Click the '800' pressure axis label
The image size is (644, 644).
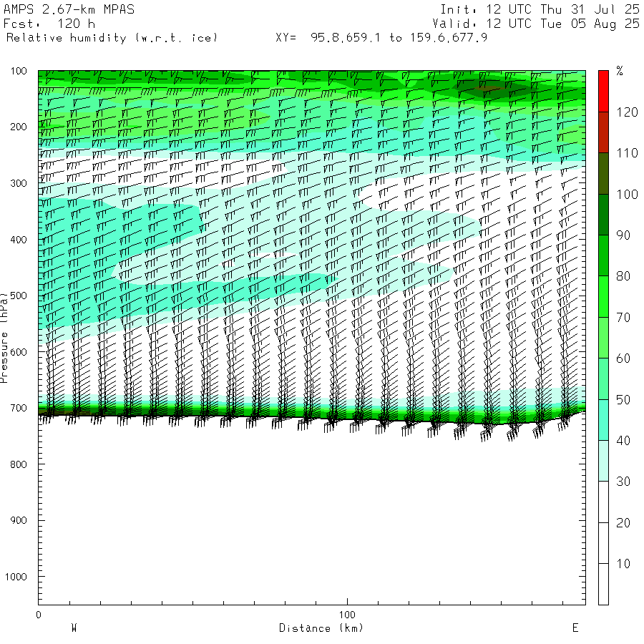[x=19, y=464]
